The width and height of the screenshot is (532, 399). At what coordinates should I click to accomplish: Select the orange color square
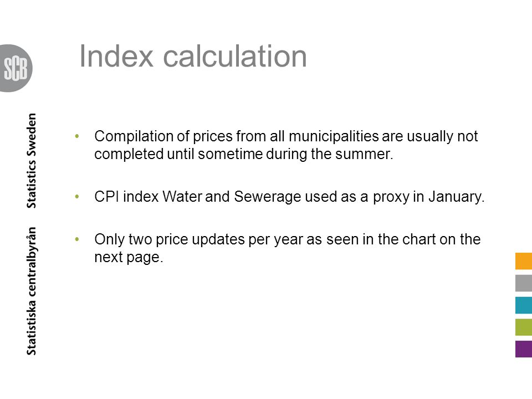tap(524, 261)
